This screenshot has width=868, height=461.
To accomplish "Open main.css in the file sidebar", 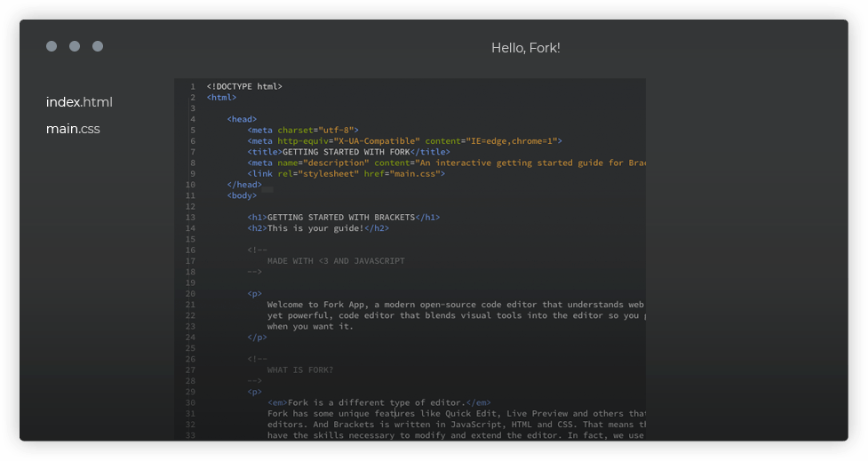I will pyautogui.click(x=73, y=129).
